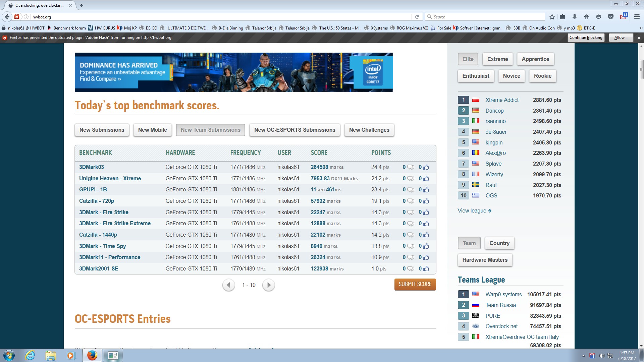Click the 264508 marks score link
The height and width of the screenshot is (362, 644).
[x=327, y=167]
